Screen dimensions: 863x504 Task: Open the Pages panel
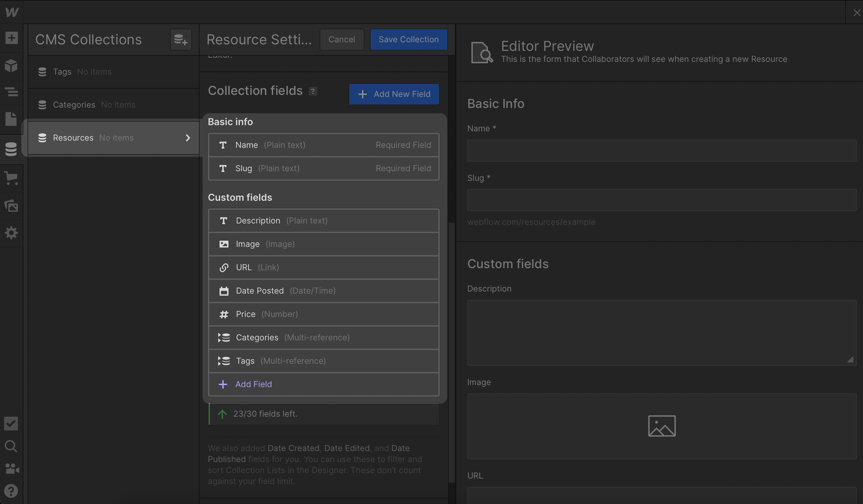(11, 119)
